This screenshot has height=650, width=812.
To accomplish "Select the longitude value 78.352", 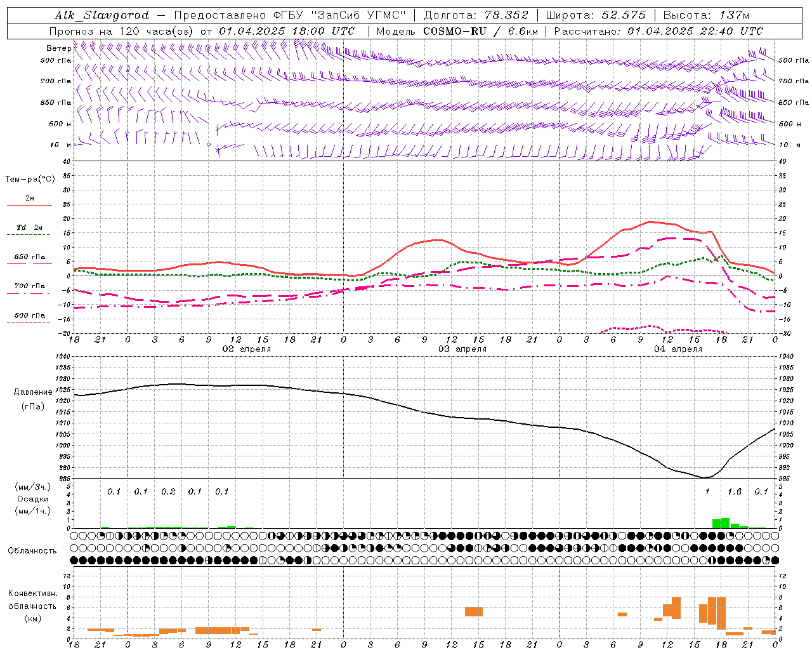I will [x=506, y=15].
